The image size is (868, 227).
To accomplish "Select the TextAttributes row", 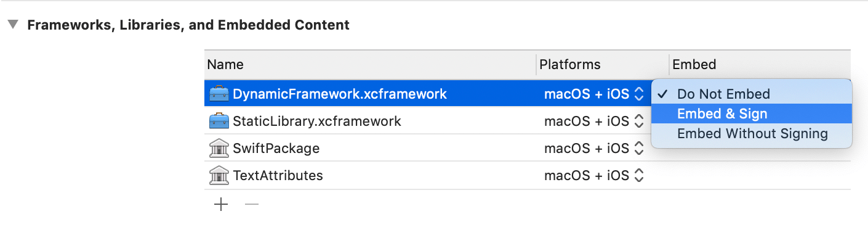I will tap(528, 175).
